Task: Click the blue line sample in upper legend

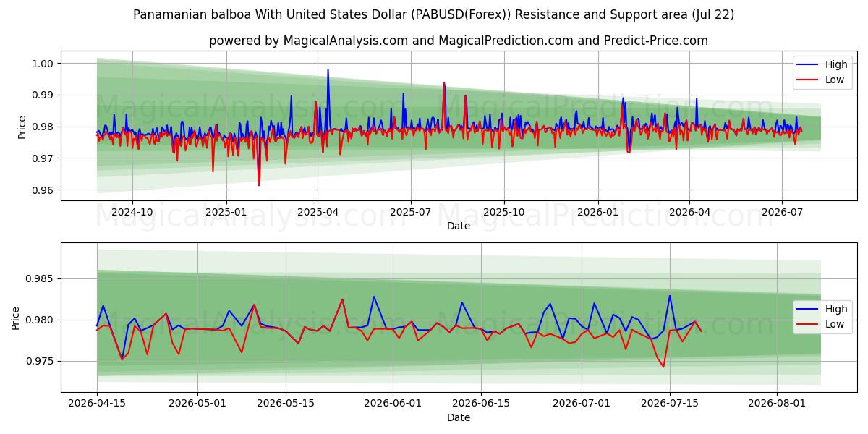Action: tap(808, 64)
